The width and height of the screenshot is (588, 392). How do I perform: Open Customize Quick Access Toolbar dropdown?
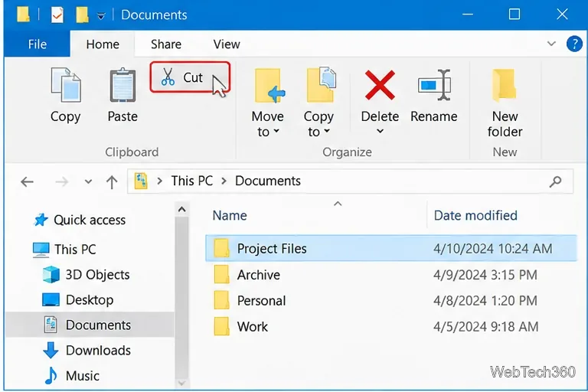101,16
